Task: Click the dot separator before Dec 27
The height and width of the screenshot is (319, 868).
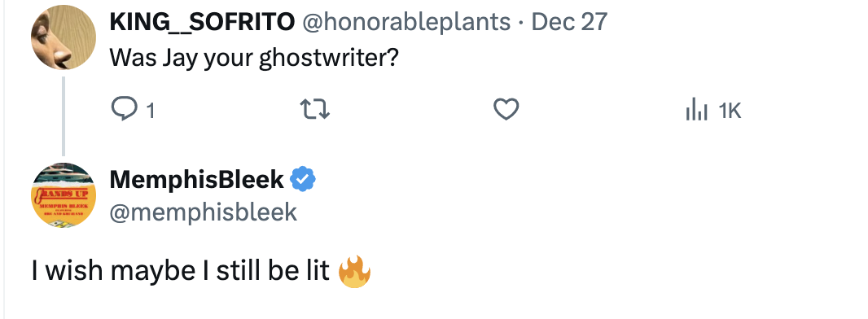Action: 521,23
